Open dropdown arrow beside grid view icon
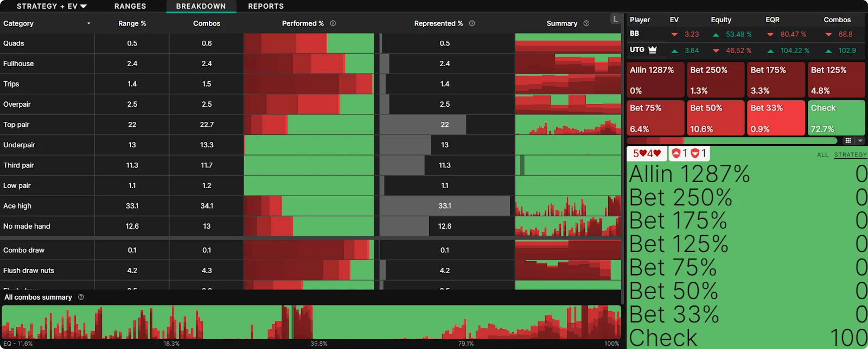The image size is (868, 349). coord(860,141)
